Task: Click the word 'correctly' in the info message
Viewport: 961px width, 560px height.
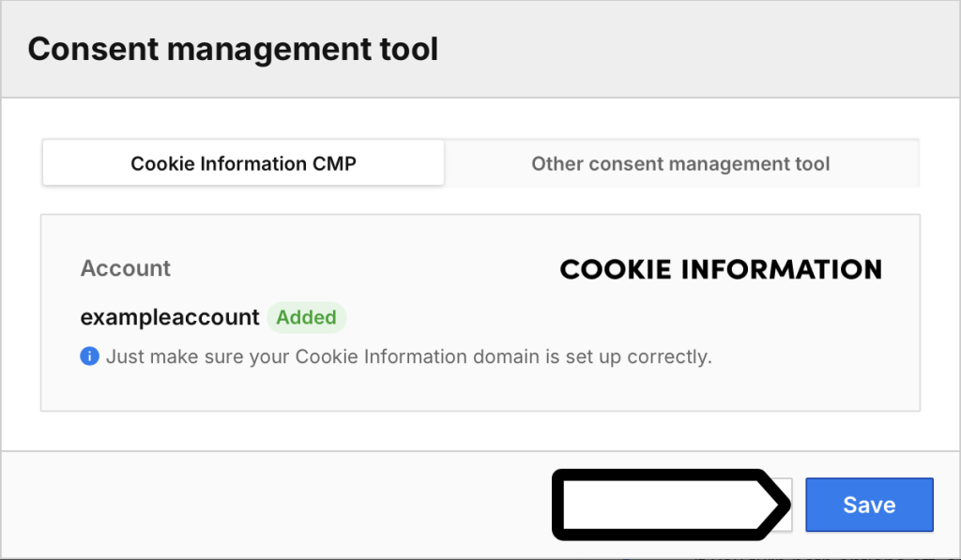Action: [669, 356]
